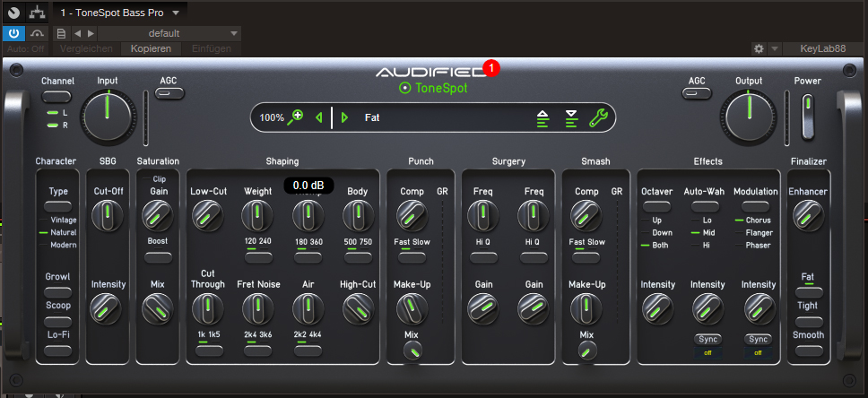Select next preset with right green arrow
Screen dimensions: 868x398
pos(345,117)
